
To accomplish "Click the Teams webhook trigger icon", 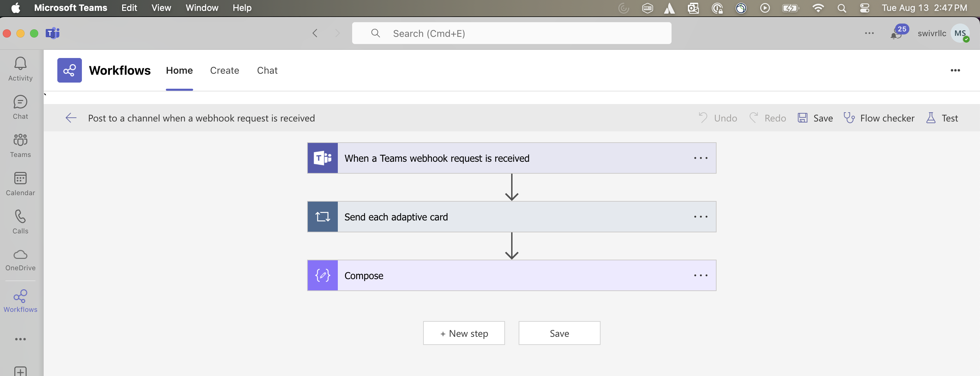I will point(322,158).
